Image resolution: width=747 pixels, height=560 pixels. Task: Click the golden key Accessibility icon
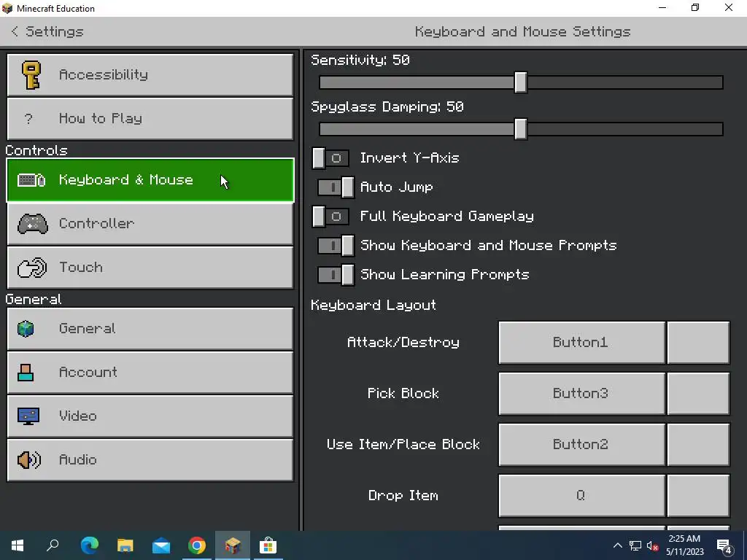(x=31, y=75)
